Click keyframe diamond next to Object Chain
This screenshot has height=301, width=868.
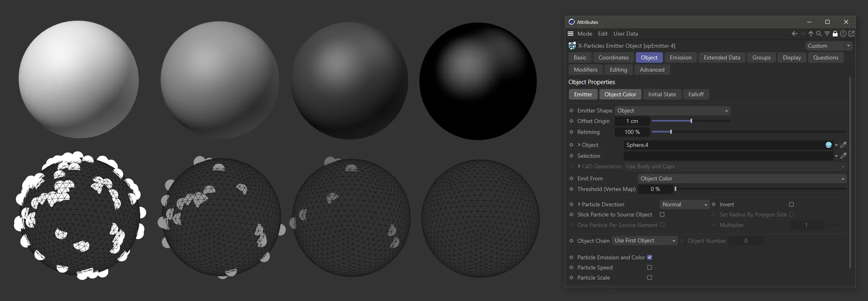pyautogui.click(x=571, y=241)
